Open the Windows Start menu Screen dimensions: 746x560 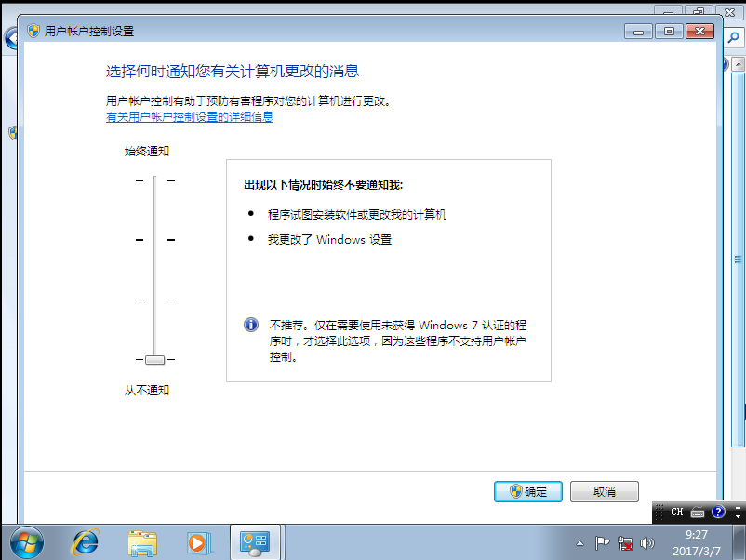27,543
